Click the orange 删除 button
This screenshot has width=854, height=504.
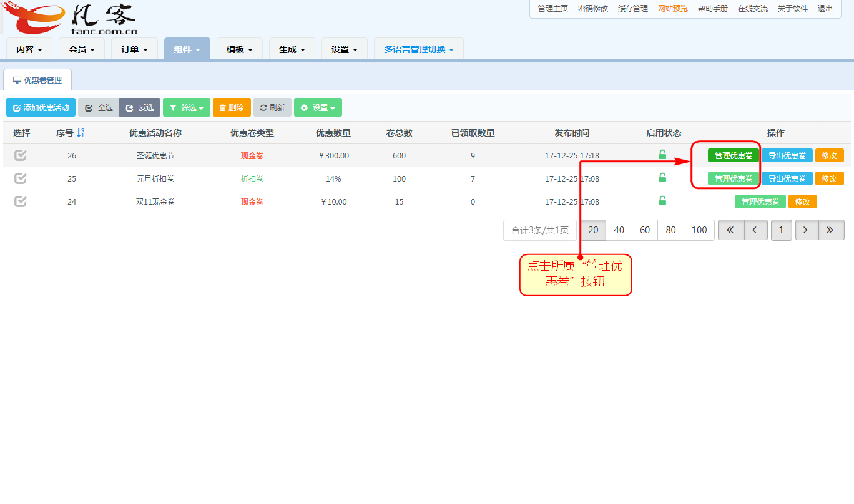pos(232,107)
